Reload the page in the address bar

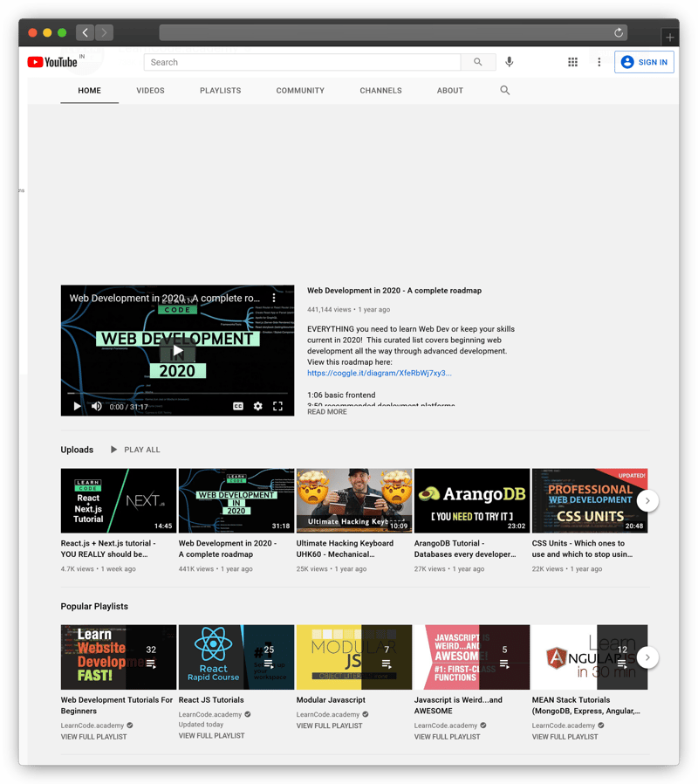coord(619,32)
